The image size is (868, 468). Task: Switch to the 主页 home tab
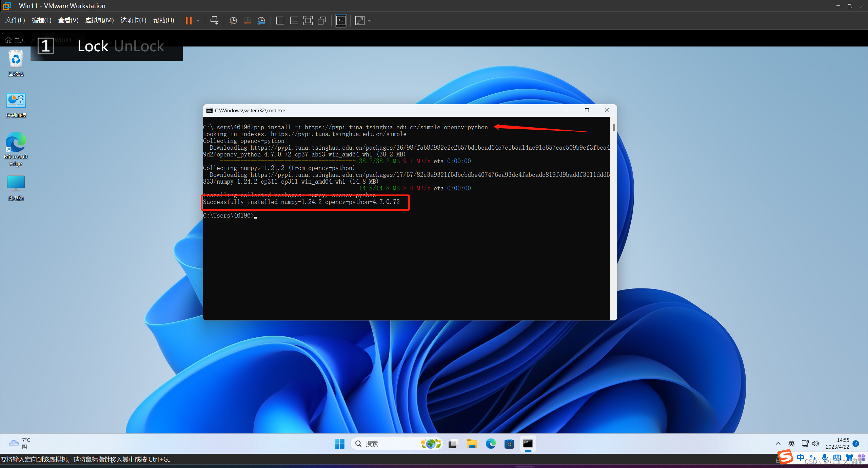coord(16,40)
